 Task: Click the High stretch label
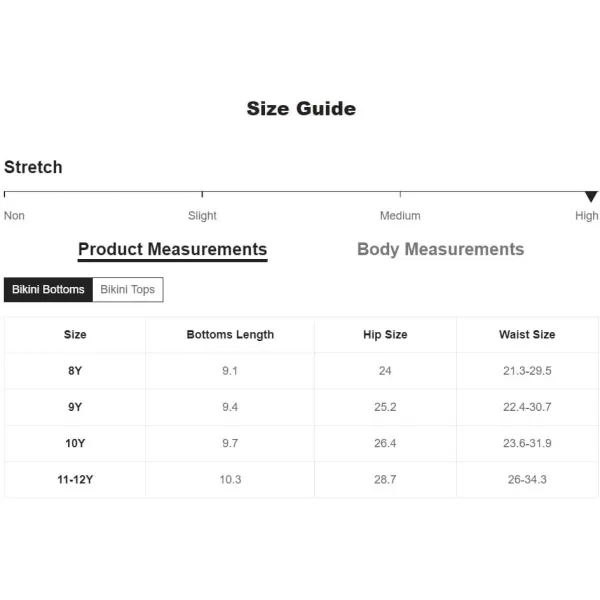586,216
